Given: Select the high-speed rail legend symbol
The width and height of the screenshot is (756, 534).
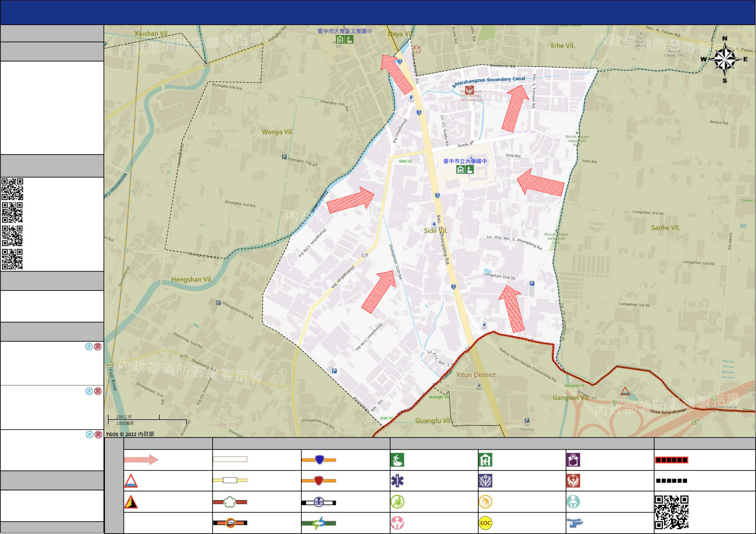Looking at the screenshot, I should pyautogui.click(x=230, y=523).
